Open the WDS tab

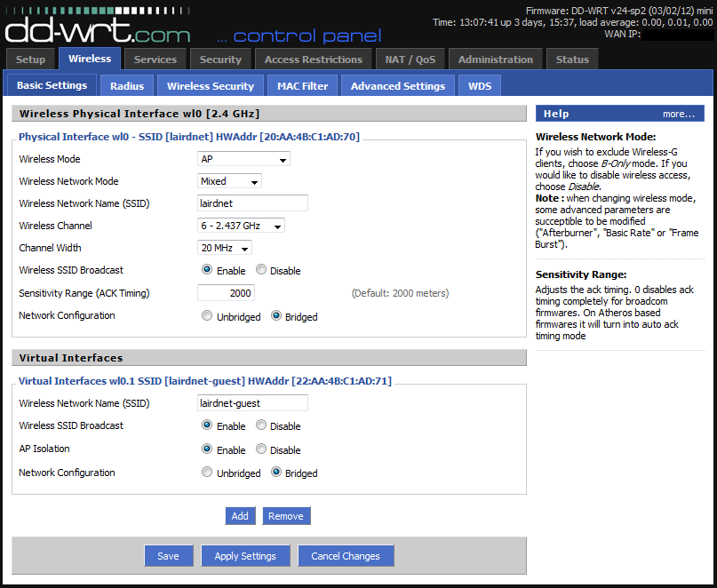pyautogui.click(x=479, y=86)
